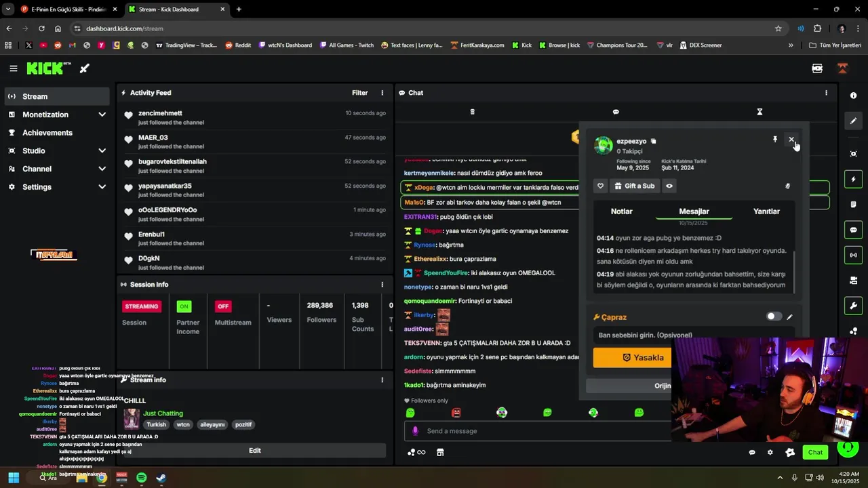Open Chrome tab search dropdown arrow
The width and height of the screenshot is (868, 488).
(7, 9)
